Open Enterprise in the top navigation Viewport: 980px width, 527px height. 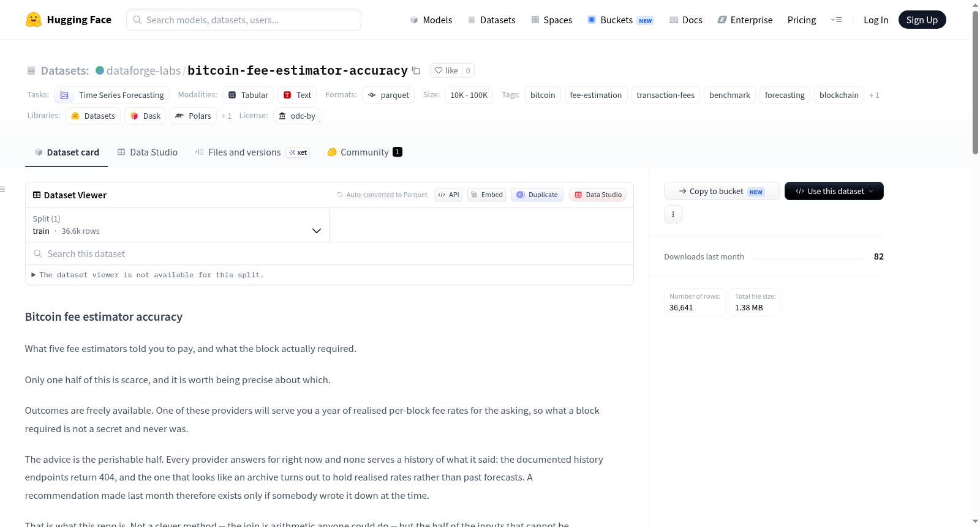745,20
